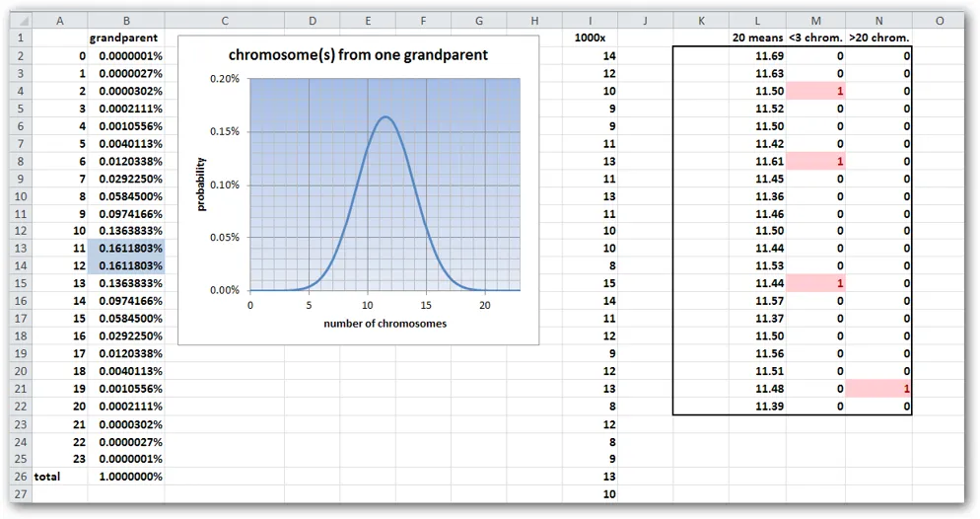Select the pink highlighted cell in N21
The width and height of the screenshot is (980, 519).
pos(878,389)
